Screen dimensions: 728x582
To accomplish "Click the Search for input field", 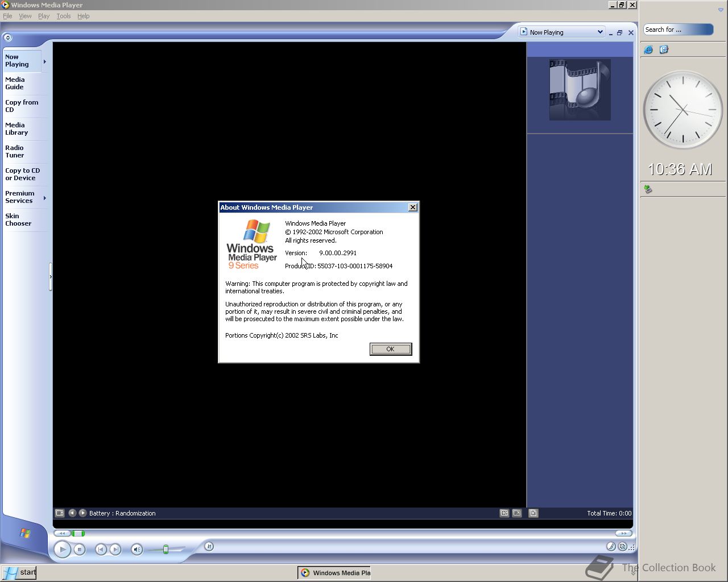I will (678, 30).
